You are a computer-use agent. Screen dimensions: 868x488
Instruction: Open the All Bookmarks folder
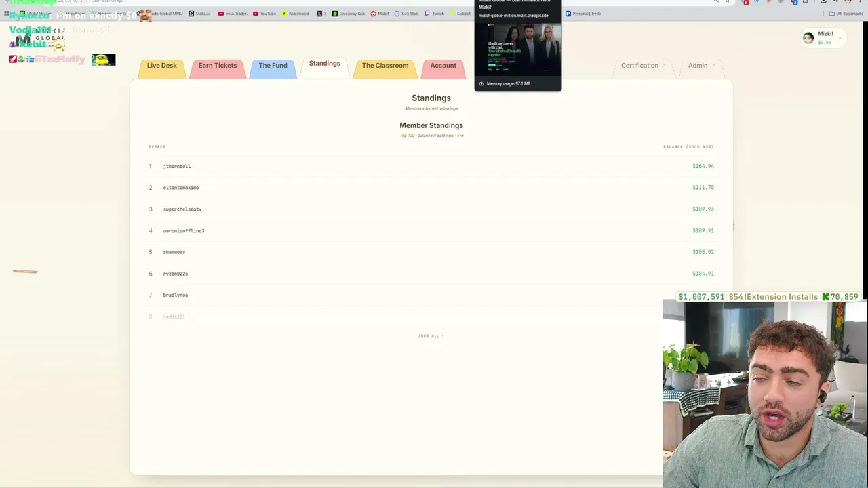pyautogui.click(x=846, y=14)
